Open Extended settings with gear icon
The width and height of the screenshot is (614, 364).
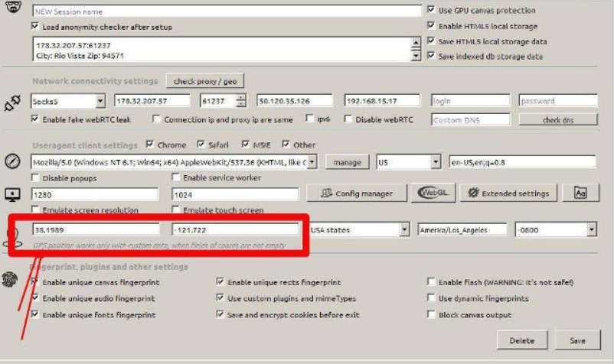(x=508, y=193)
